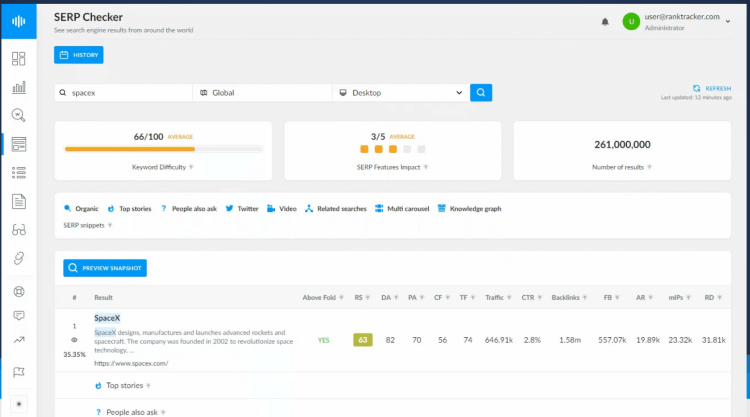Click the 261,000,000 results value

[622, 144]
